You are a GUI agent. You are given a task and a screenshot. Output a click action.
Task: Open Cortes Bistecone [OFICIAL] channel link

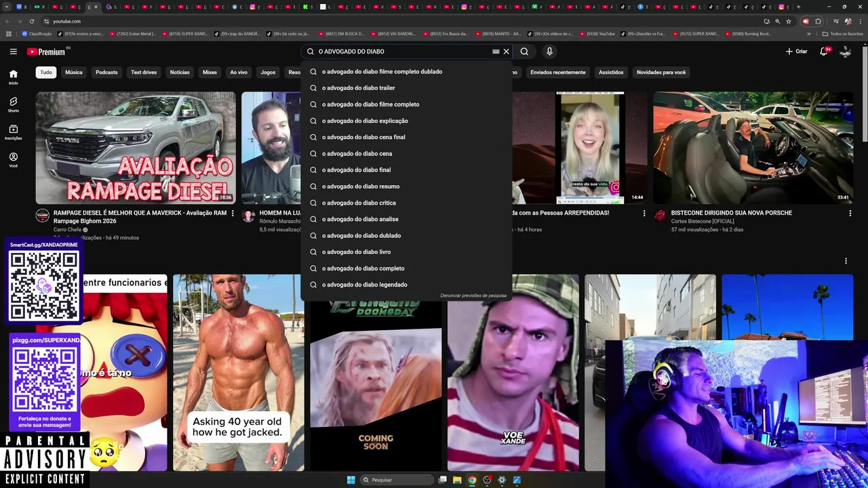[x=703, y=222]
